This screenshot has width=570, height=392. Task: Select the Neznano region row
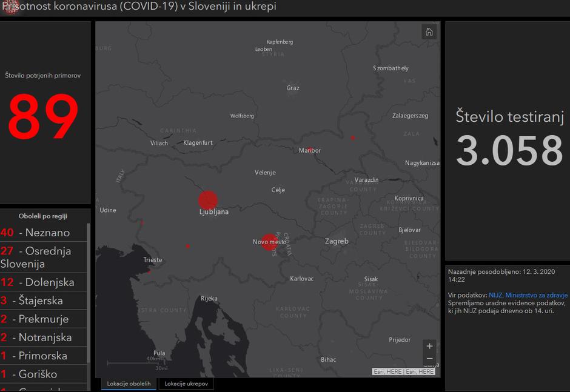pos(44,233)
